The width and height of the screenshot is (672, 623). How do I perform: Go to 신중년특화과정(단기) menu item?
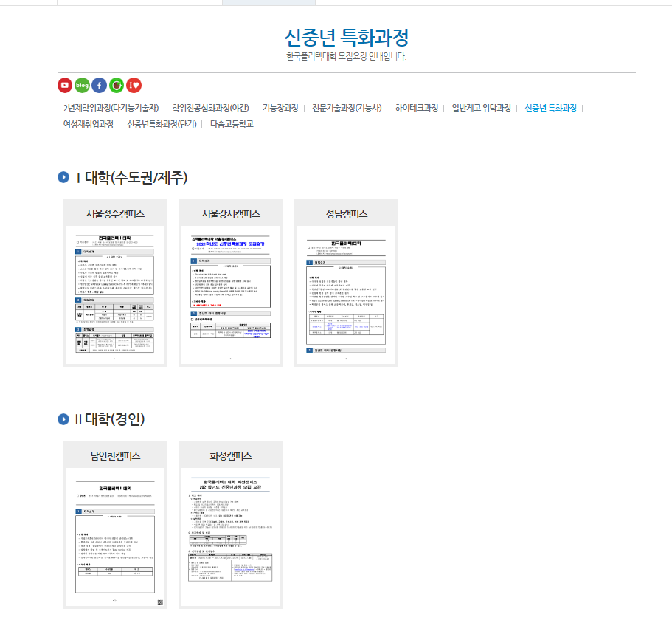pos(162,124)
